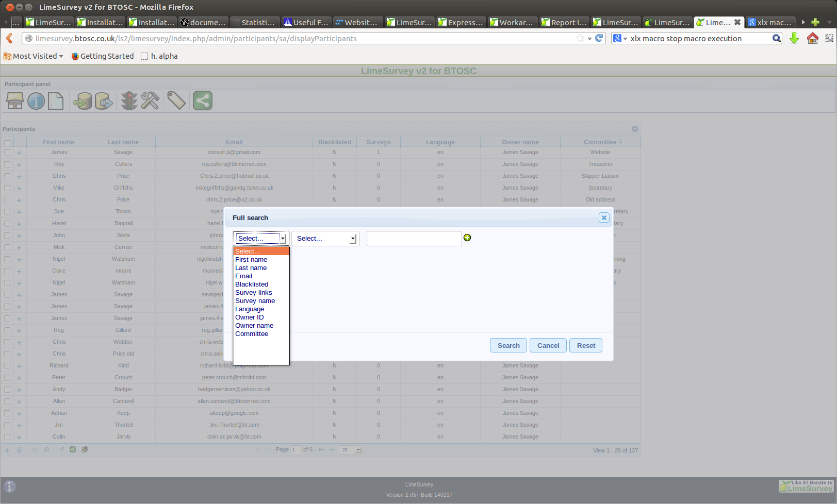This screenshot has height=504, width=837.
Task: Click the import from CSV icon
Action: [82, 101]
